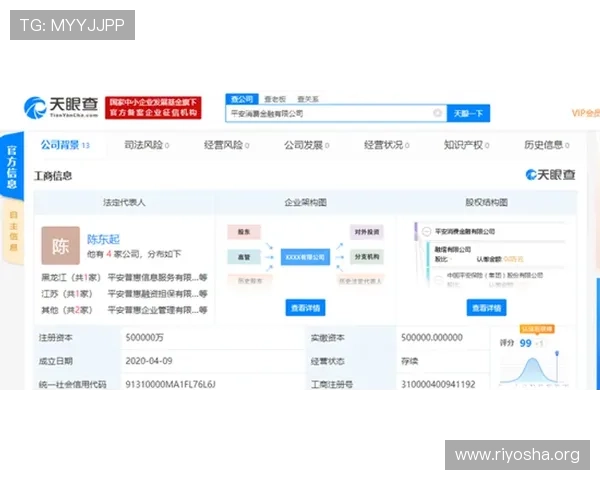This screenshot has width=600, height=480.
Task: Select the 查关系 search tab
Action: [308, 99]
